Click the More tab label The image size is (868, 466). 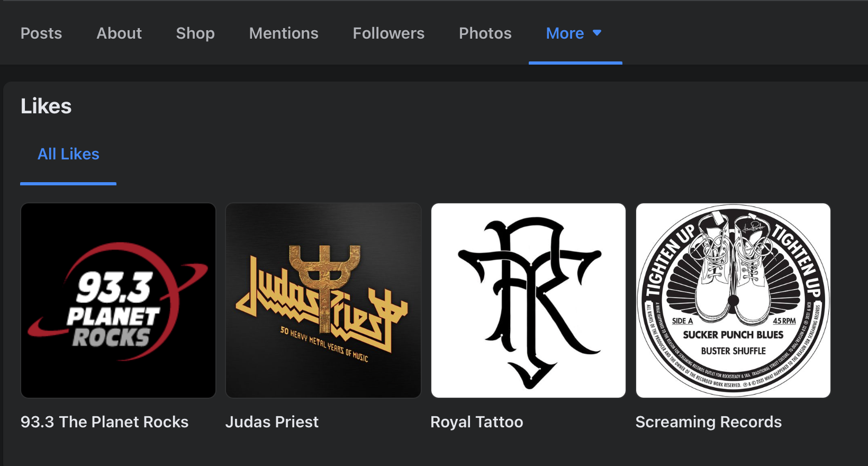(x=565, y=33)
